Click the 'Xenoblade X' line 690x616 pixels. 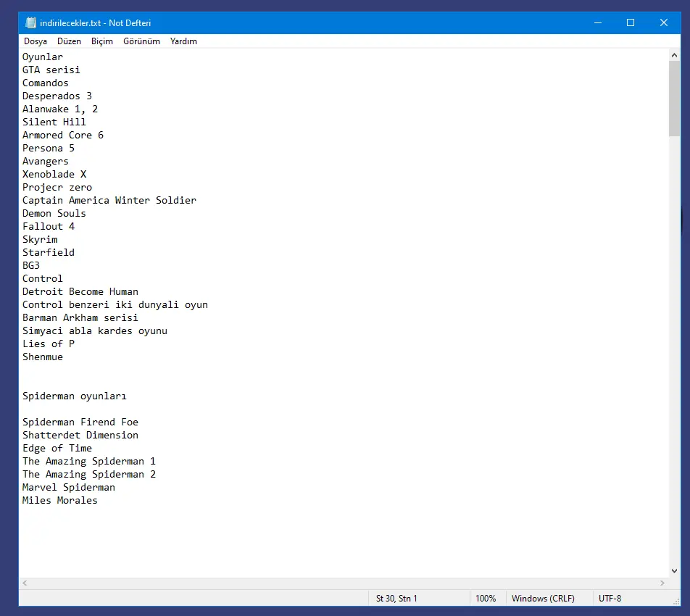click(x=54, y=174)
